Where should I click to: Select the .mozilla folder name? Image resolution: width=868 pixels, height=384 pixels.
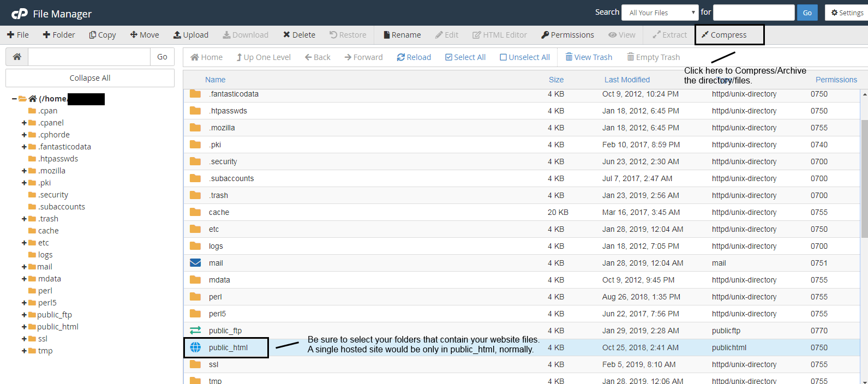click(x=222, y=128)
